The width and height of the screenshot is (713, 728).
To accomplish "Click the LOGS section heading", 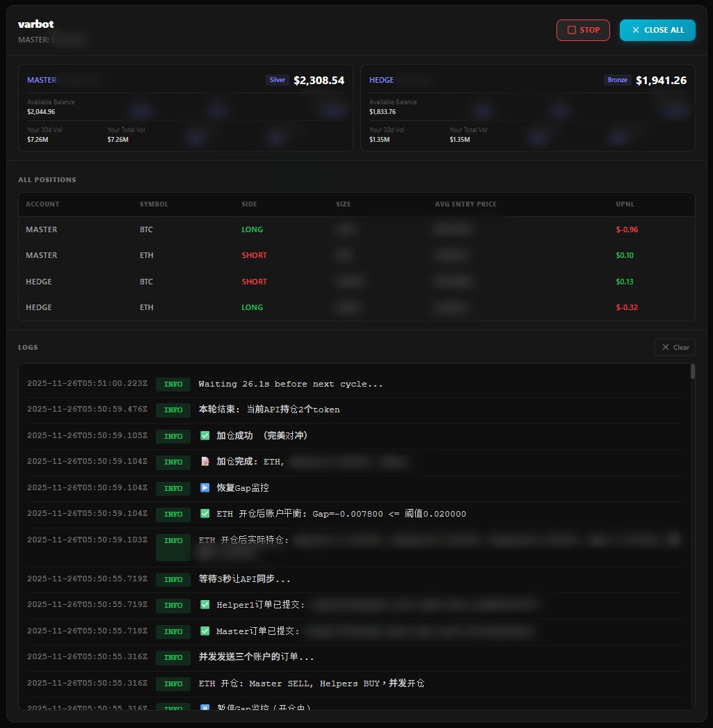I will click(x=28, y=347).
